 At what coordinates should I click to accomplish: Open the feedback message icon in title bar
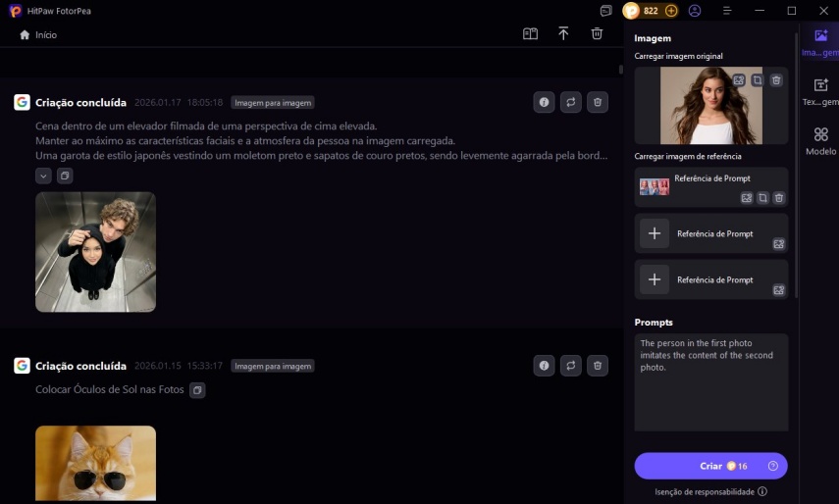click(605, 11)
